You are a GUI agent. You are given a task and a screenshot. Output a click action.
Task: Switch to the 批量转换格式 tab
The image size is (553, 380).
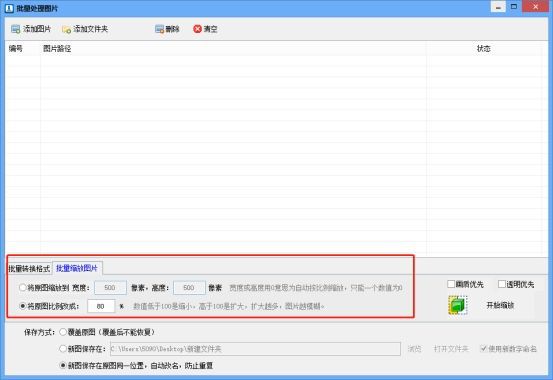[29, 269]
